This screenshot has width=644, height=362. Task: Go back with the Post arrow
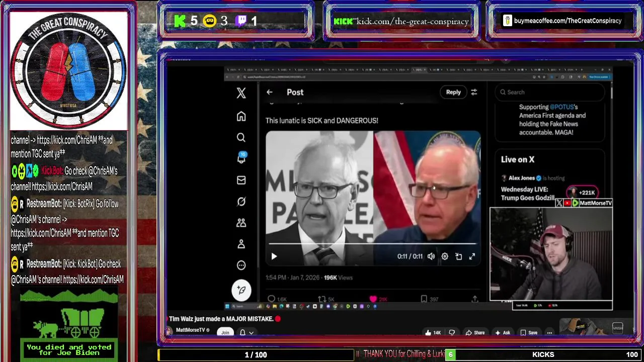click(x=270, y=92)
